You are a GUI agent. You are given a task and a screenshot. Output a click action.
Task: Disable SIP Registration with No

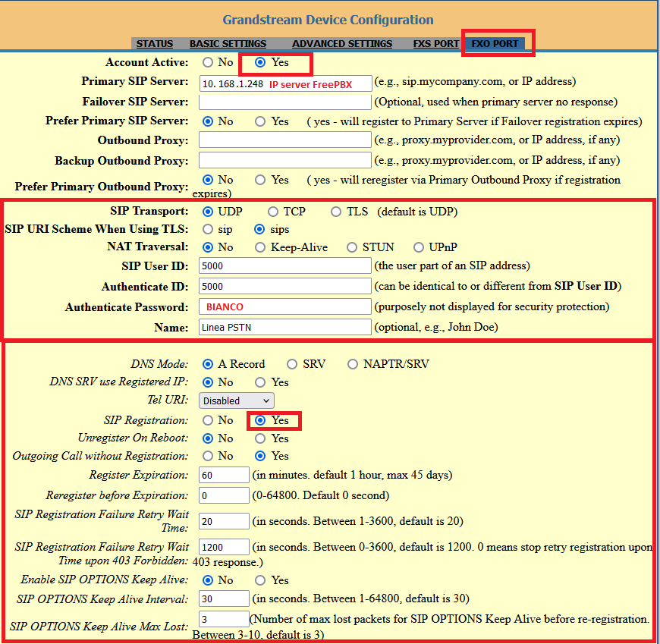pos(208,420)
